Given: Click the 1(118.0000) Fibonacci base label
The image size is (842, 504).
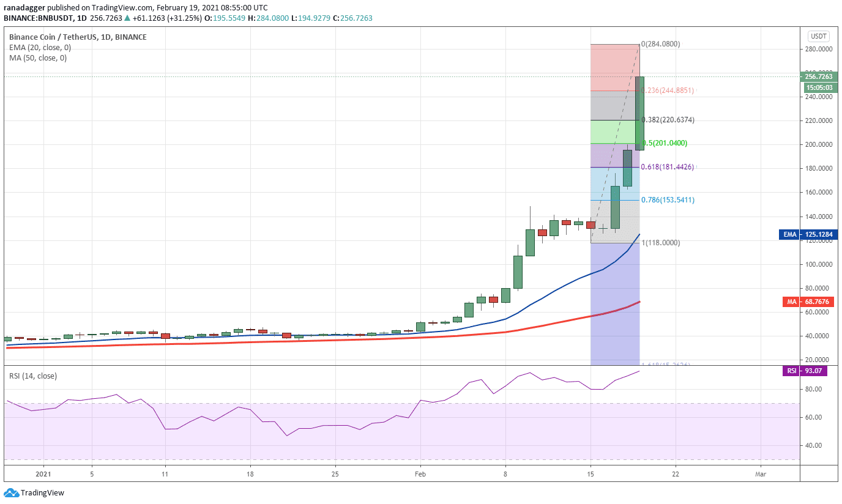Looking at the screenshot, I should pyautogui.click(x=660, y=243).
